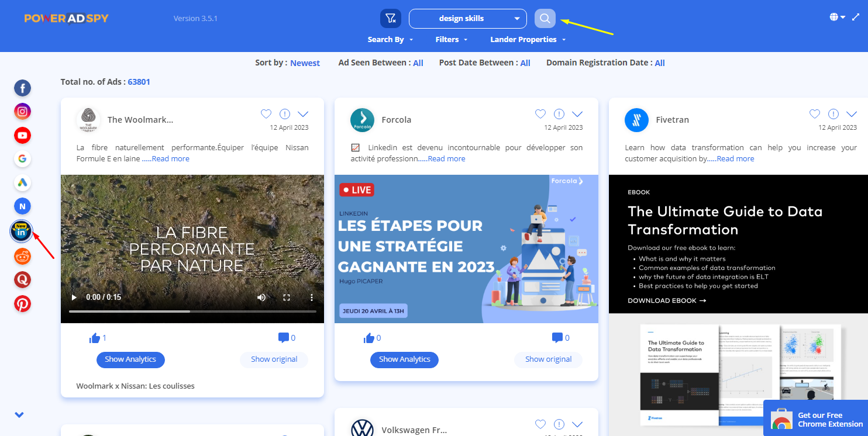Favorite the Forcola ad with heart icon
The height and width of the screenshot is (436, 868).
[x=540, y=114]
